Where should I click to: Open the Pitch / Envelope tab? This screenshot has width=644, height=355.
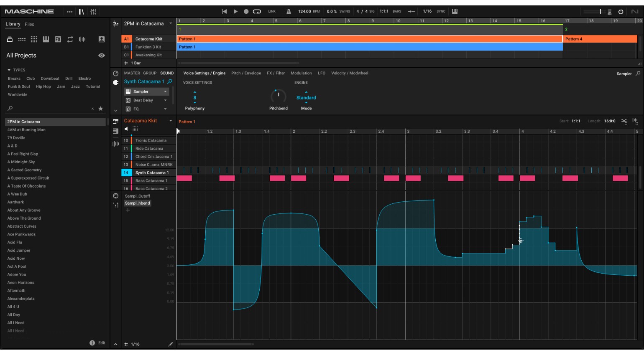[245, 73]
